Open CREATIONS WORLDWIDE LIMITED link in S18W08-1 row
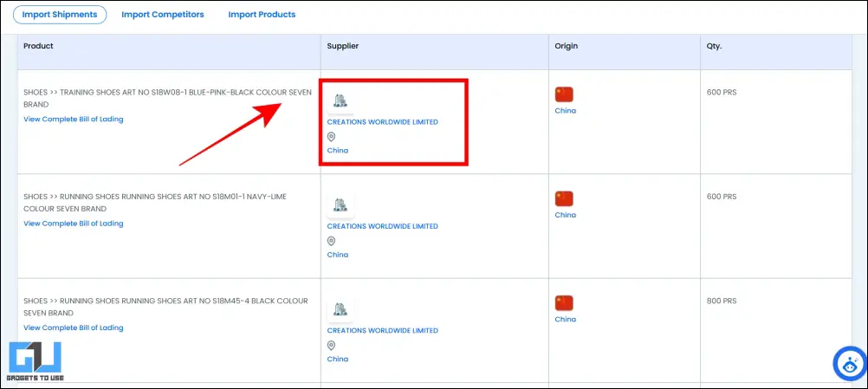The image size is (868, 389). click(383, 122)
